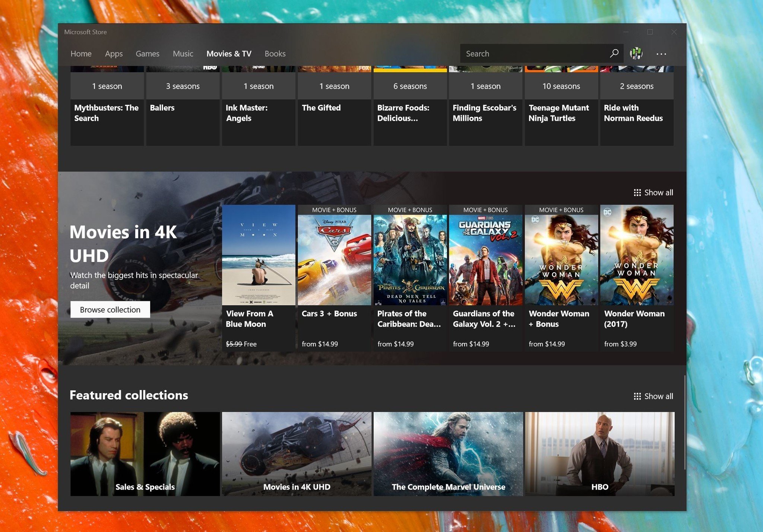
Task: Click the 6 seasons label
Action: pyautogui.click(x=410, y=86)
